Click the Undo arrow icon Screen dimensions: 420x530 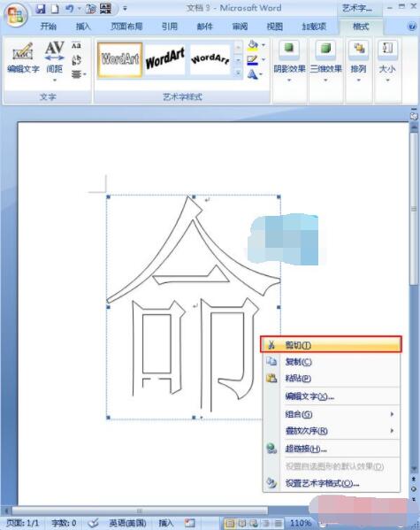tap(69, 9)
